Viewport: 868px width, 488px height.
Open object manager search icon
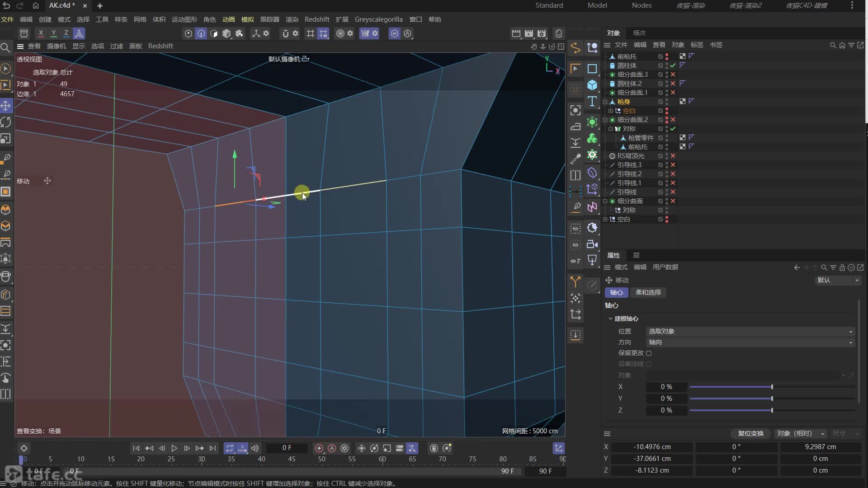(x=833, y=45)
